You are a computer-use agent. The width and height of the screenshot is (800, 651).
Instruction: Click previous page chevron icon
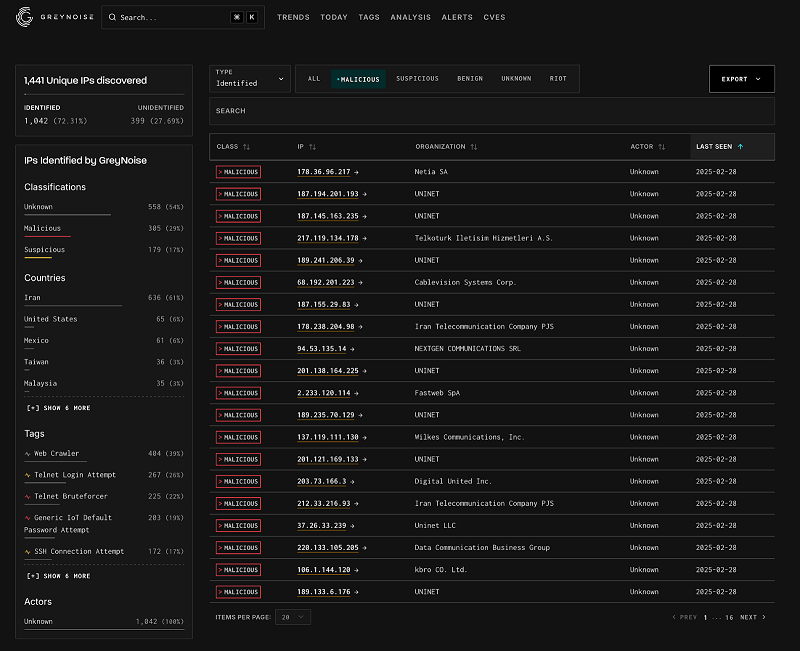pos(674,617)
